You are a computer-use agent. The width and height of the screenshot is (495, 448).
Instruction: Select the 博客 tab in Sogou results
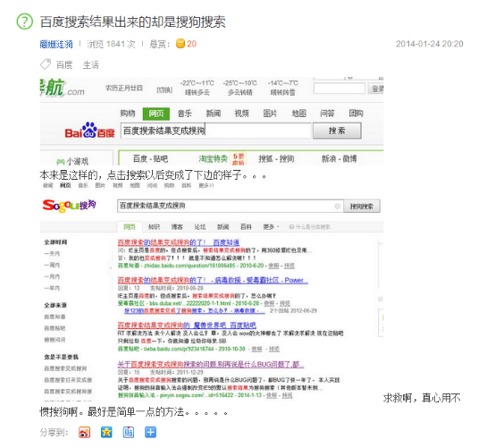click(177, 227)
